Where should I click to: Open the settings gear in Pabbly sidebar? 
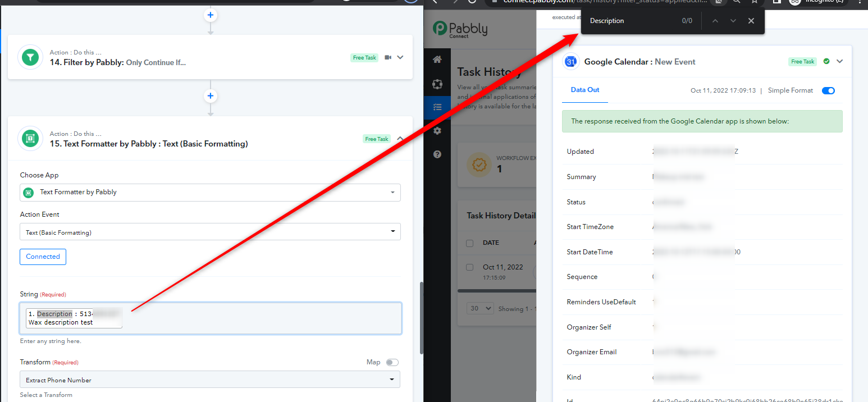click(437, 131)
